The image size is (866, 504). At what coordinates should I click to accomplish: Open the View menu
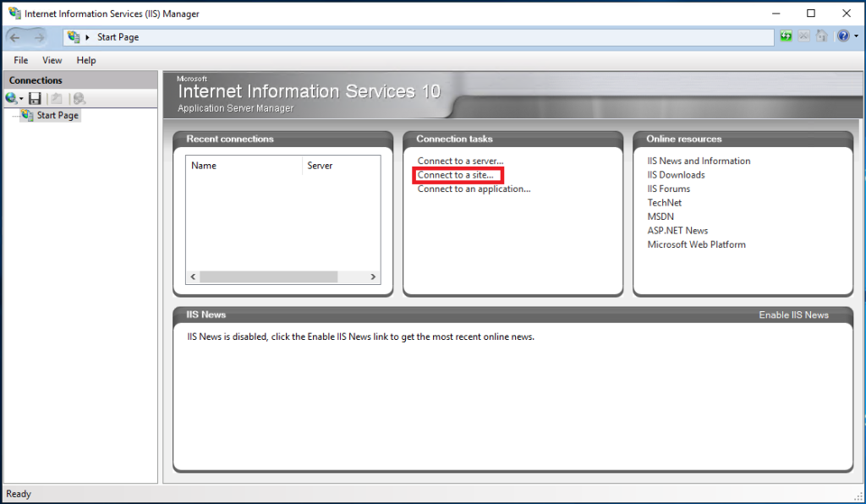pos(52,60)
